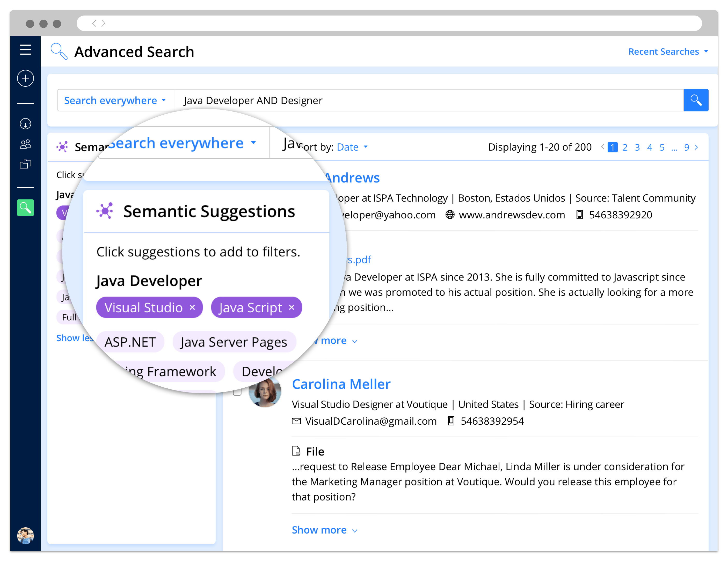Add the ASP.NET suggestion tag

point(130,342)
